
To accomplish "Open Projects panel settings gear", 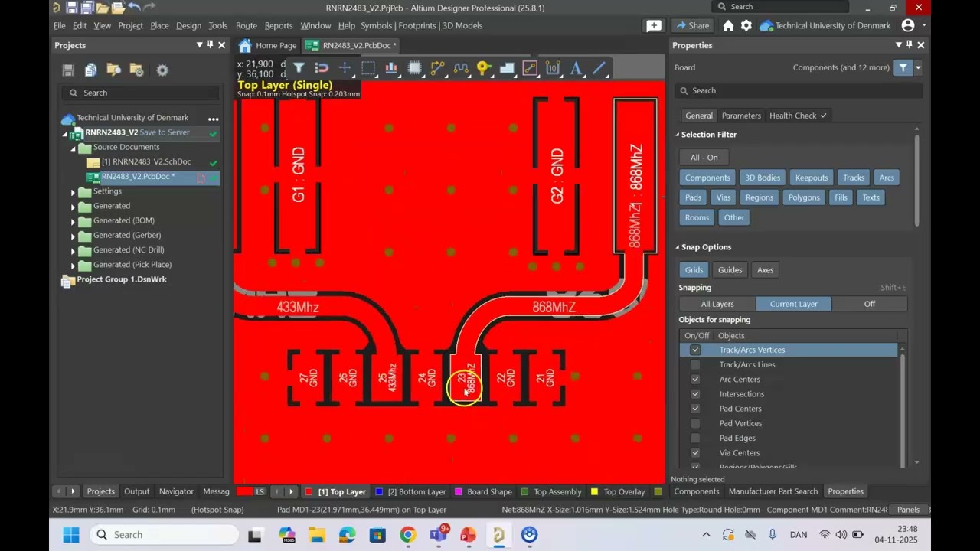I will point(162,70).
